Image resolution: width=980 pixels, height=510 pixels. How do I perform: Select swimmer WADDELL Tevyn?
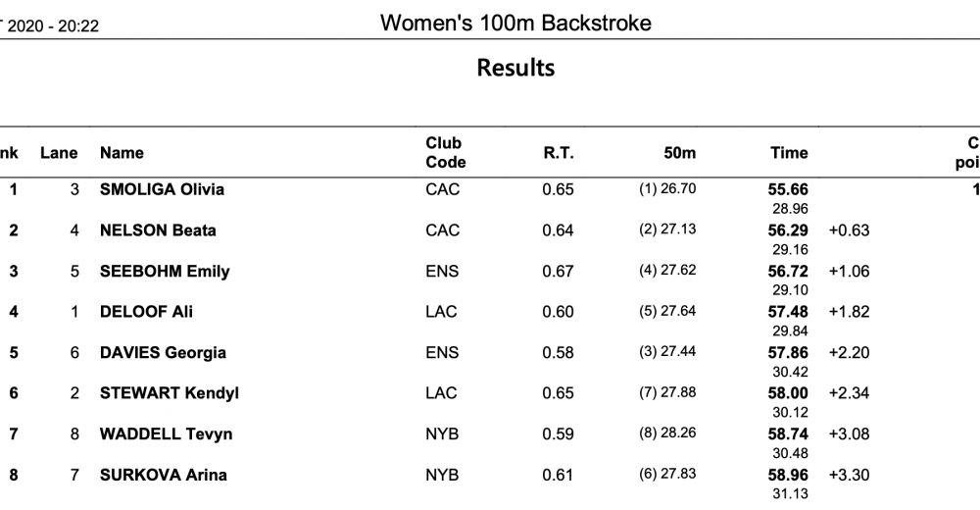point(167,433)
